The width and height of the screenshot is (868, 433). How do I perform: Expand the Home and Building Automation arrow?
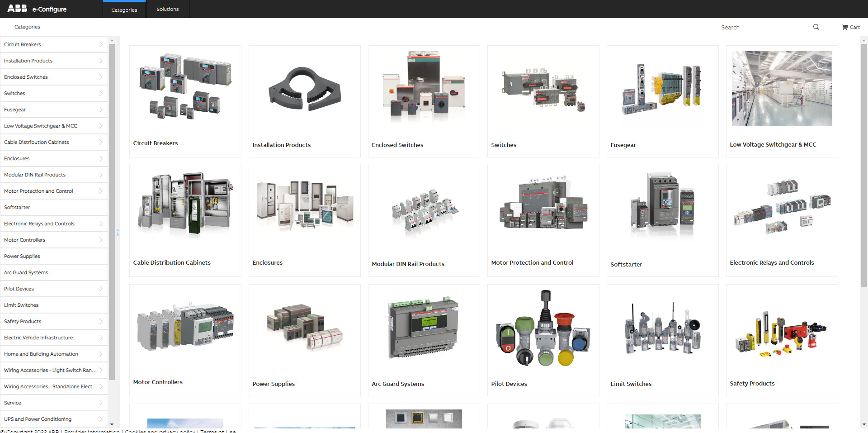point(101,354)
